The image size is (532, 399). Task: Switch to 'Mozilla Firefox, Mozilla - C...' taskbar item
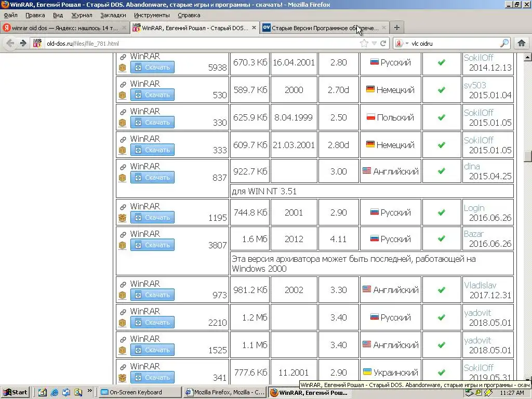[x=225, y=392]
